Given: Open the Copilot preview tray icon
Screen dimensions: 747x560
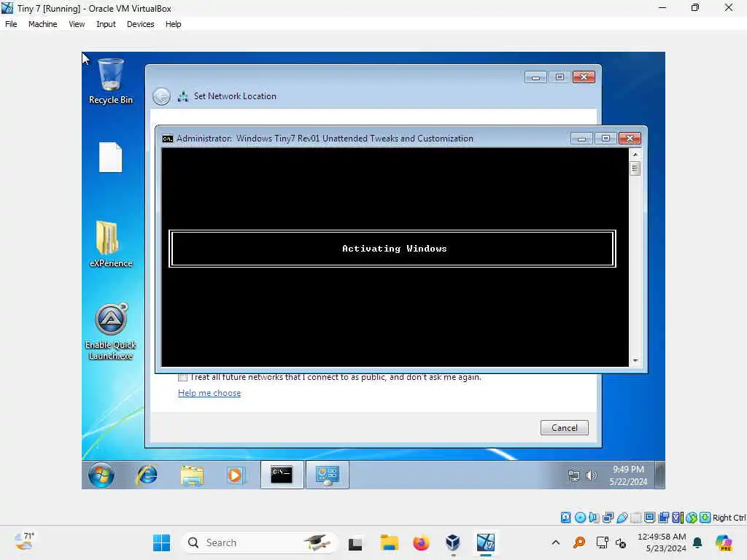Looking at the screenshot, I should coord(724,542).
